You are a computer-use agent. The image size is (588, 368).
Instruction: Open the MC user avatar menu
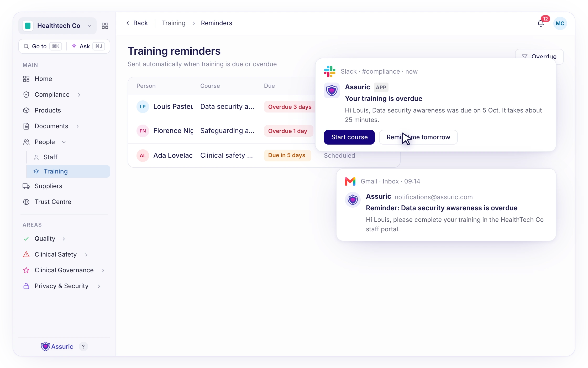(560, 23)
